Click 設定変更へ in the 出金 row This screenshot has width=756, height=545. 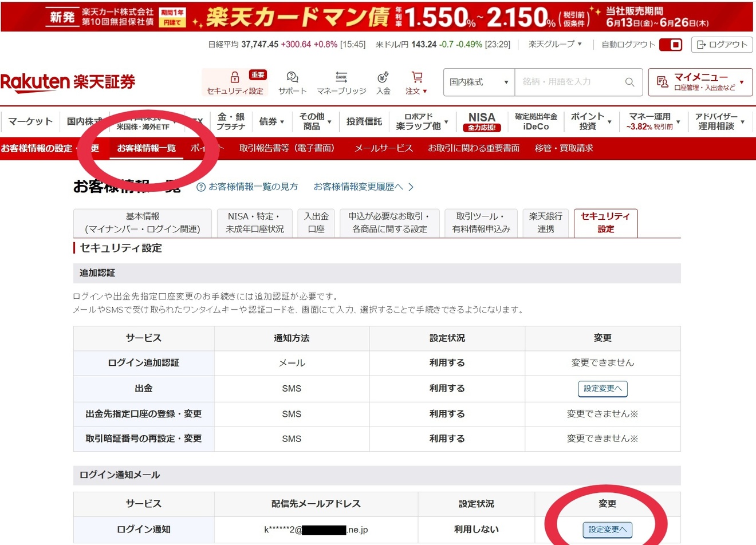[x=603, y=389]
